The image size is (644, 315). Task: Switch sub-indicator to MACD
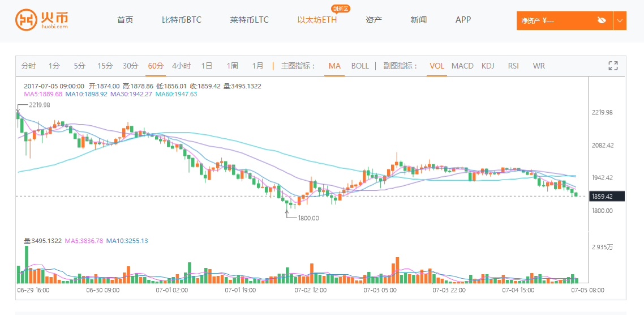pos(462,66)
